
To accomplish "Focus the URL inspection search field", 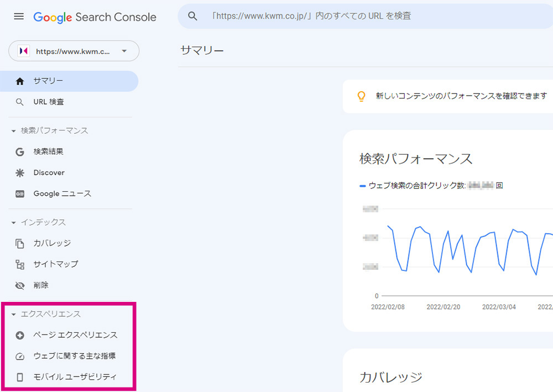I will [x=366, y=16].
